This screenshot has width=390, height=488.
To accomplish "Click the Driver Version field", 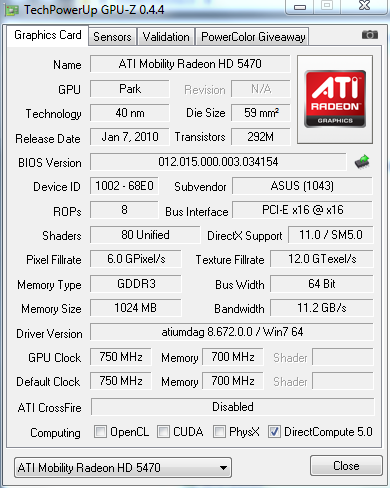I will (x=232, y=332).
